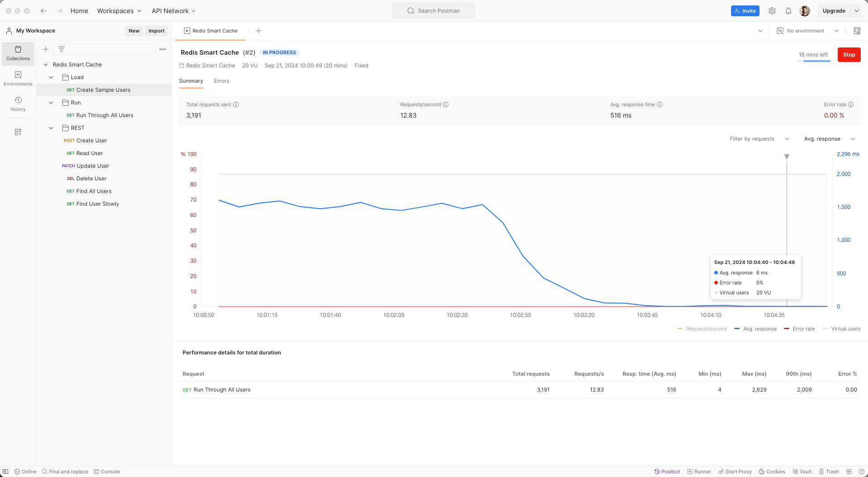The image size is (868, 477).
Task: Open Postbot from the status bar
Action: click(x=667, y=472)
